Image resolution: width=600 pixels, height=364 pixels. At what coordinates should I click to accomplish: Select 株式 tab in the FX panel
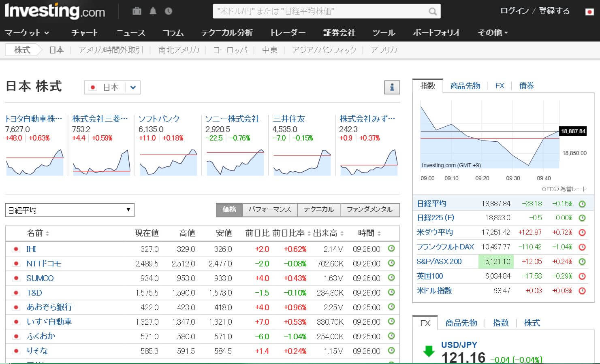(x=532, y=323)
